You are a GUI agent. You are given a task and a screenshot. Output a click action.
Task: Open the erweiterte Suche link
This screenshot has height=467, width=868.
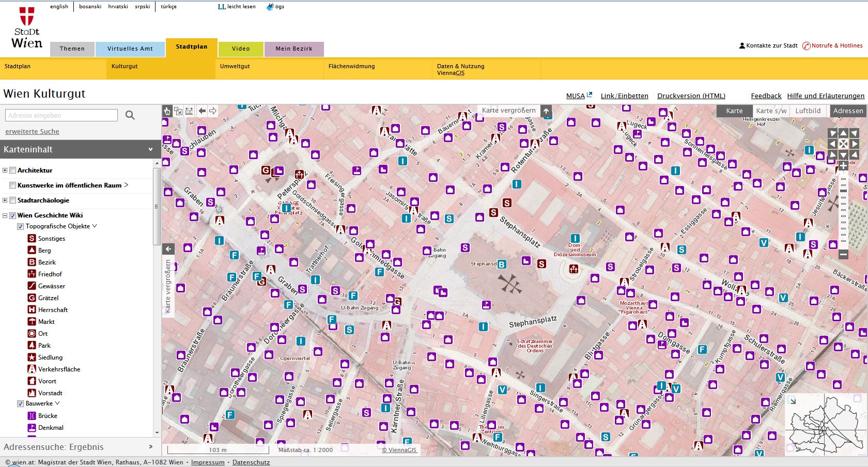[32, 131]
